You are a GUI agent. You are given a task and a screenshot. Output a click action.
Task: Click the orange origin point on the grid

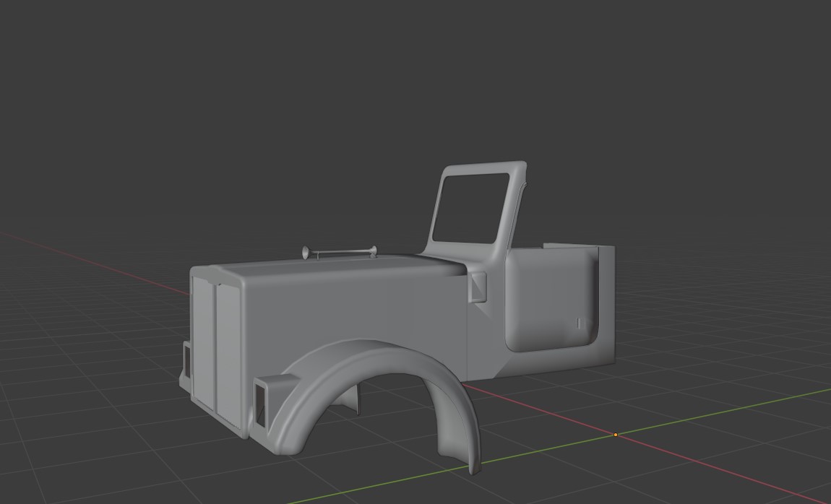tap(615, 435)
